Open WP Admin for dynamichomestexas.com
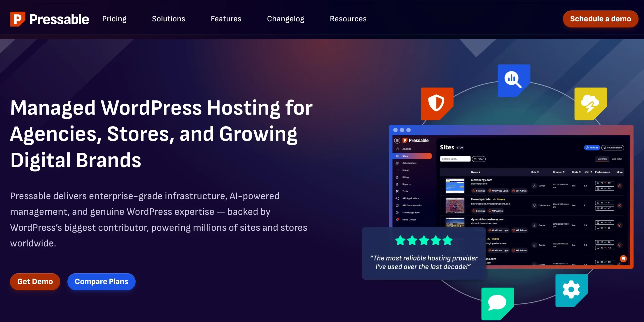 coord(519,230)
